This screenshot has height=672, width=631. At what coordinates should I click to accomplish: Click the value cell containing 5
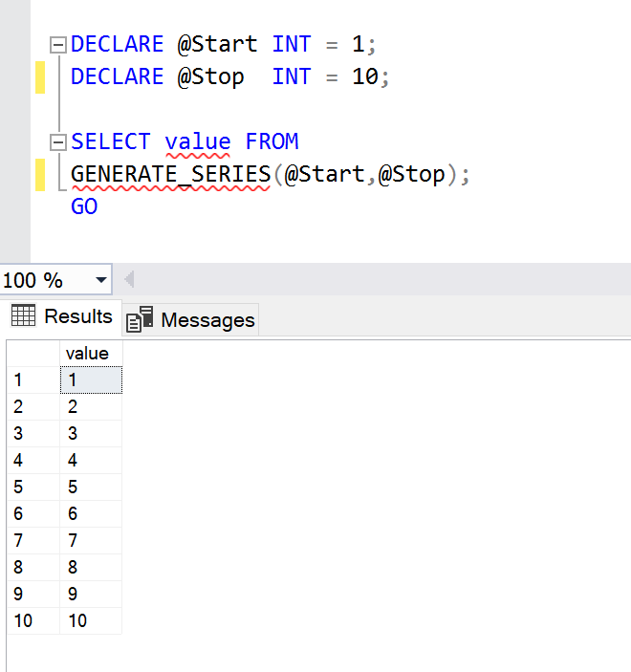[x=90, y=487]
